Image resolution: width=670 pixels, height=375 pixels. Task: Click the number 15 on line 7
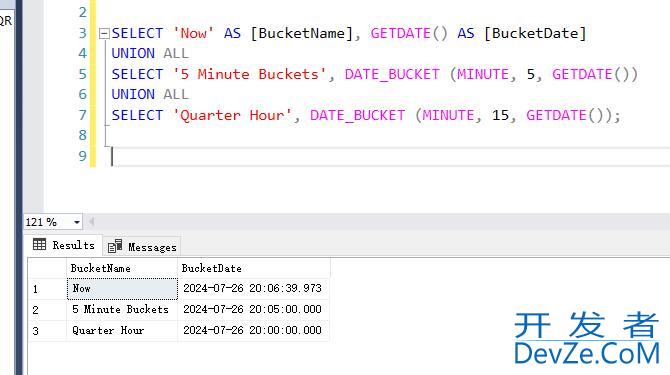tap(500, 115)
